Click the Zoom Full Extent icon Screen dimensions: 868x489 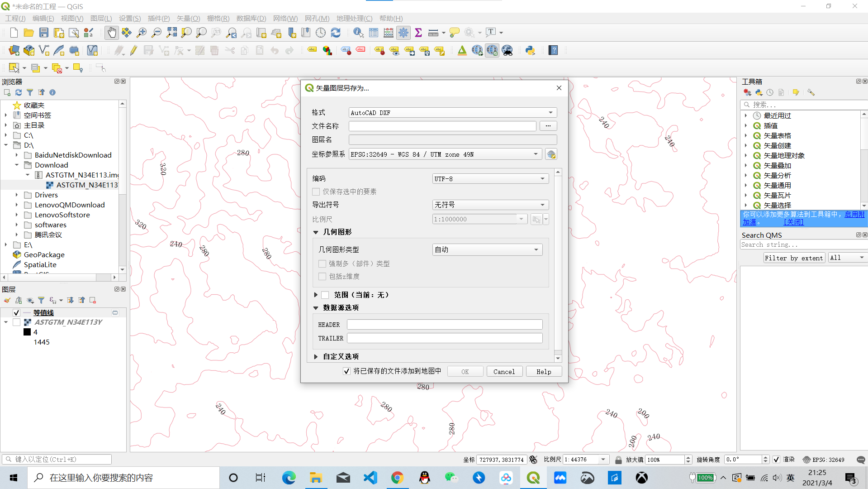point(171,32)
